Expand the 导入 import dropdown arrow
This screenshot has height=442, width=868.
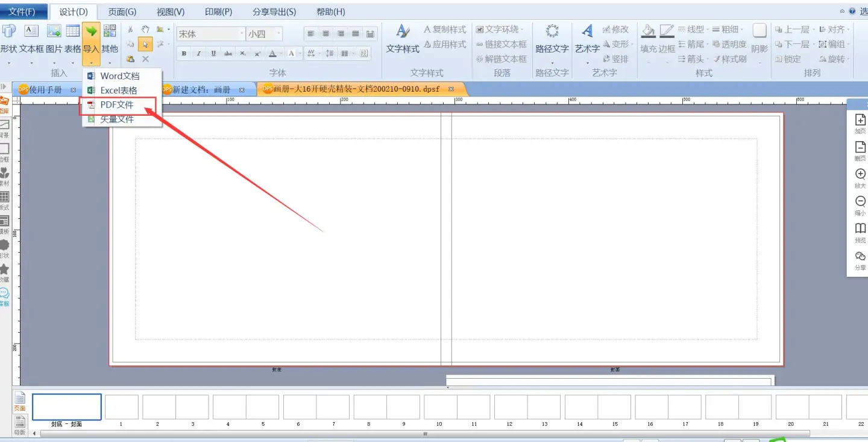pos(91,62)
